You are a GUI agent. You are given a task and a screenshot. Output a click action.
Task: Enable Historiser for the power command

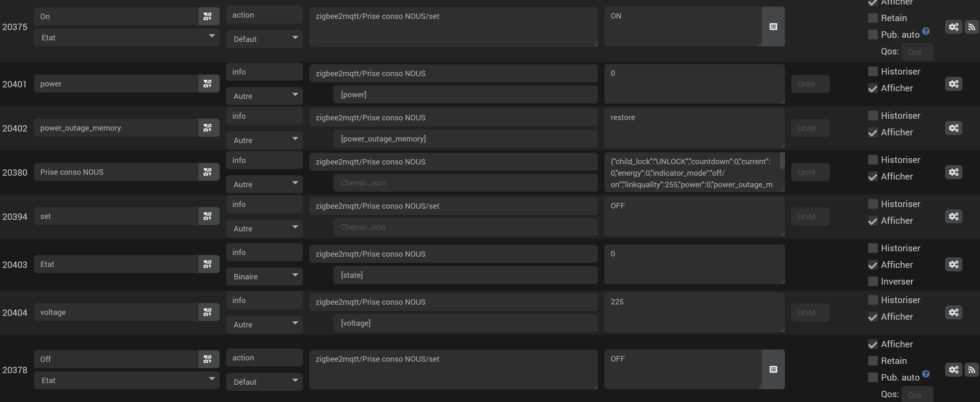pos(873,71)
